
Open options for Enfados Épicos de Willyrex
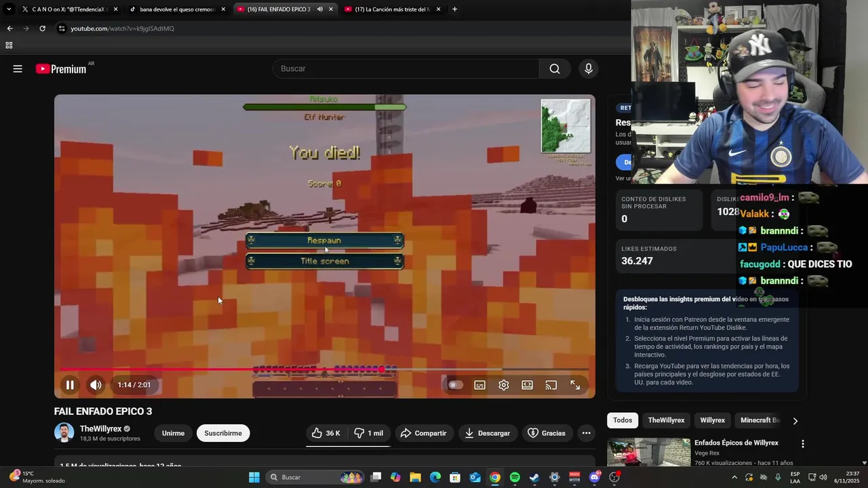click(803, 444)
